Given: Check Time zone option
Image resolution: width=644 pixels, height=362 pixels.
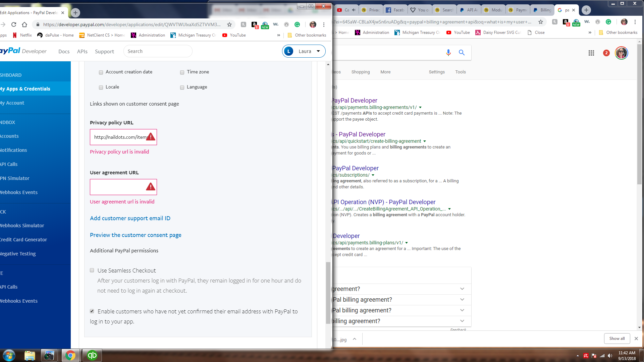Looking at the screenshot, I should [x=182, y=72].
